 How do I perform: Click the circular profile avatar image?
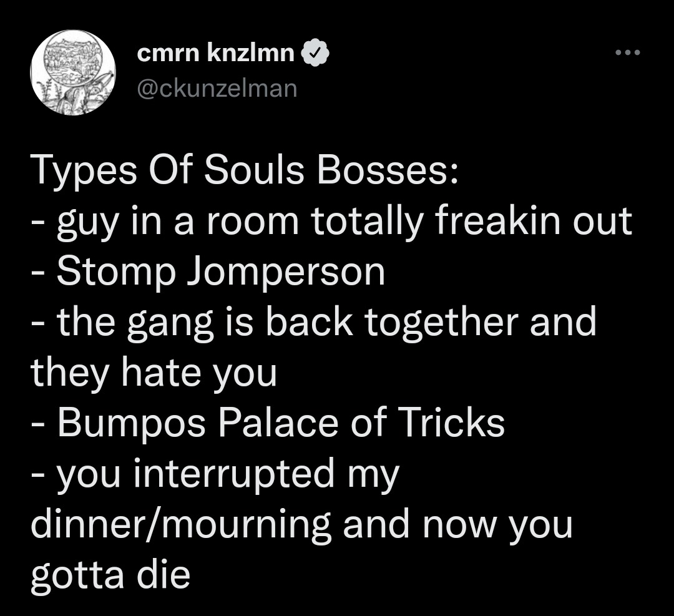click(74, 73)
